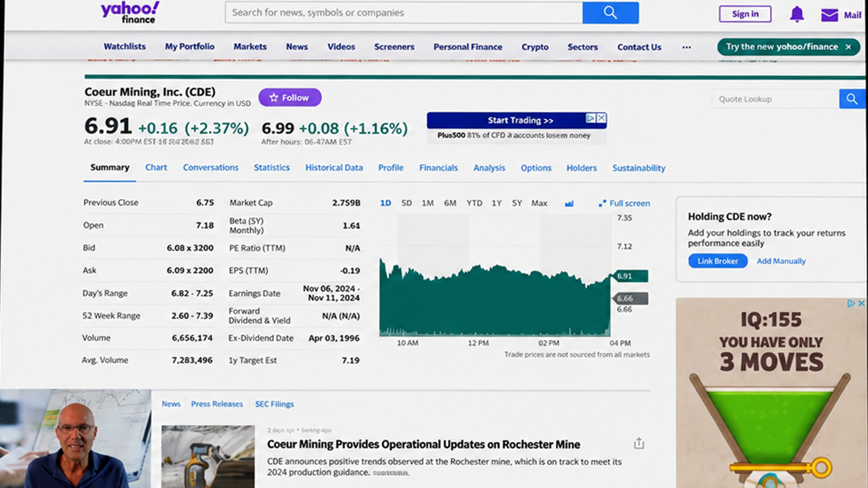Focus the main search input field
This screenshot has width=868, height=488.
point(404,13)
